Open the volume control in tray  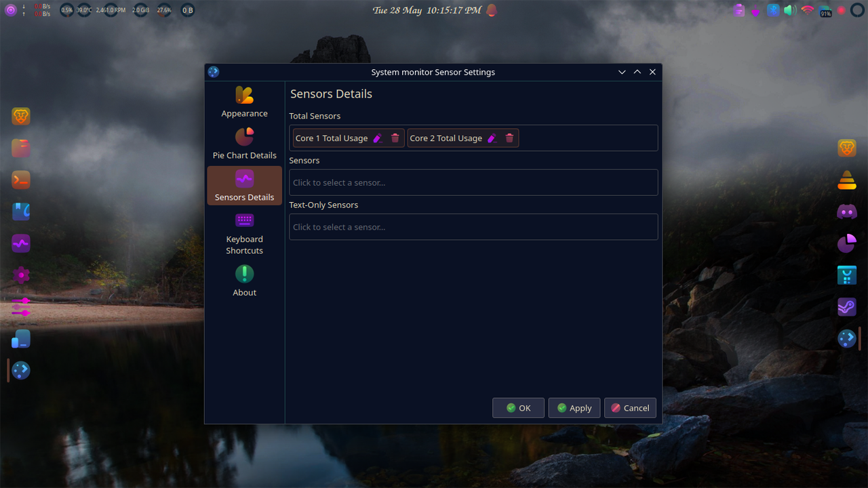click(790, 10)
